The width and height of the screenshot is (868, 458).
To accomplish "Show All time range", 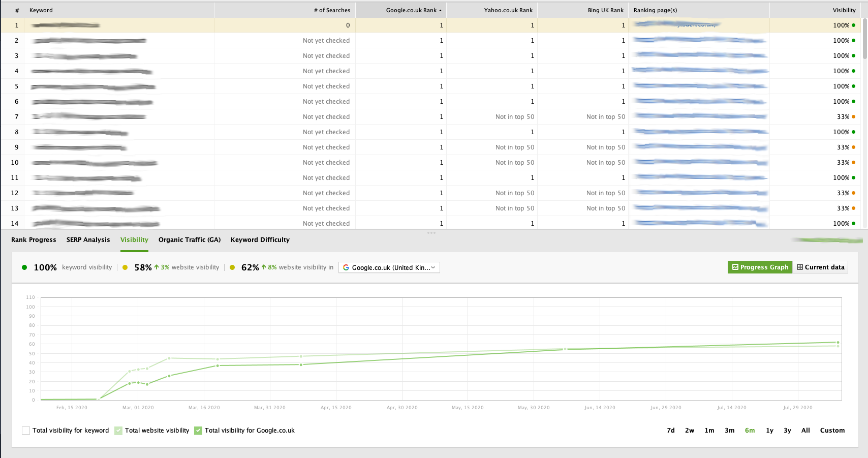I will [x=805, y=431].
